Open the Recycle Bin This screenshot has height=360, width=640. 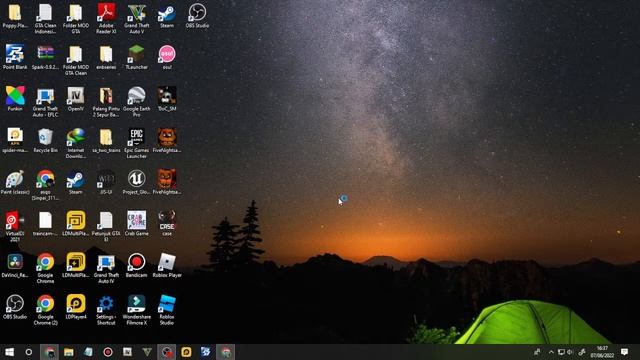(x=45, y=140)
